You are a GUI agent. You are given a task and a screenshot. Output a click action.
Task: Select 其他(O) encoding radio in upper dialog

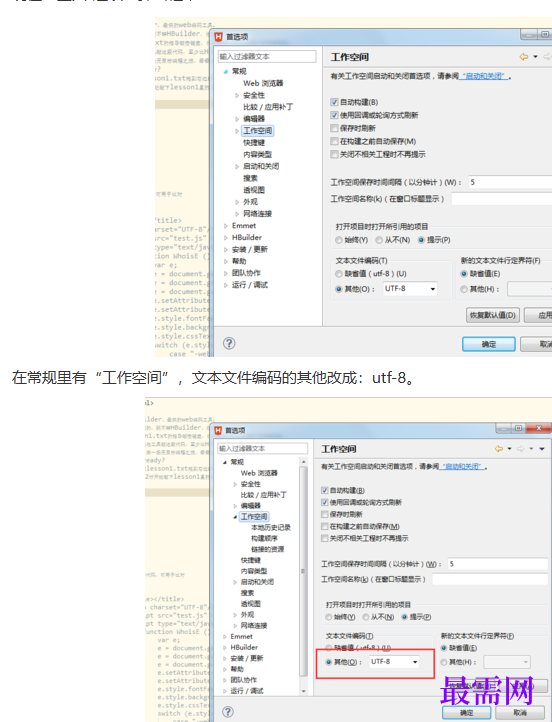[x=339, y=289]
